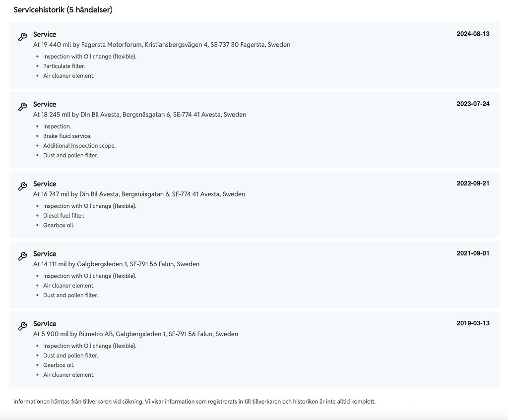
Task: Click the Particulate filter list item
Action: point(64,66)
